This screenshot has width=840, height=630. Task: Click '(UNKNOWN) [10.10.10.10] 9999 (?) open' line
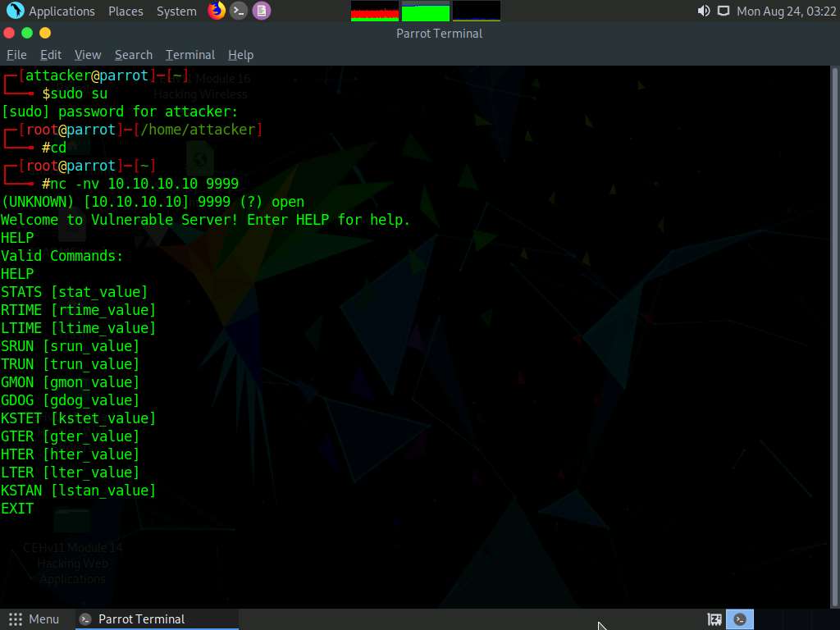coord(153,202)
